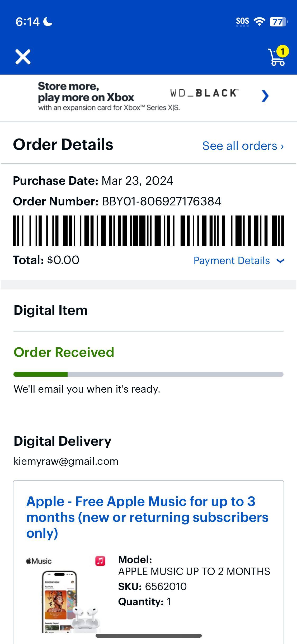Open the Free Apple Music product link

147,517
